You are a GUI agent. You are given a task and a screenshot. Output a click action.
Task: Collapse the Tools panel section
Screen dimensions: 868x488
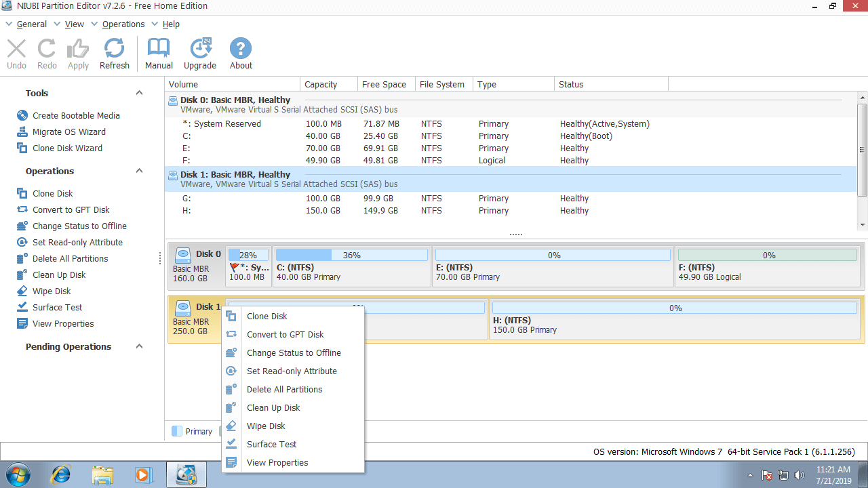139,94
